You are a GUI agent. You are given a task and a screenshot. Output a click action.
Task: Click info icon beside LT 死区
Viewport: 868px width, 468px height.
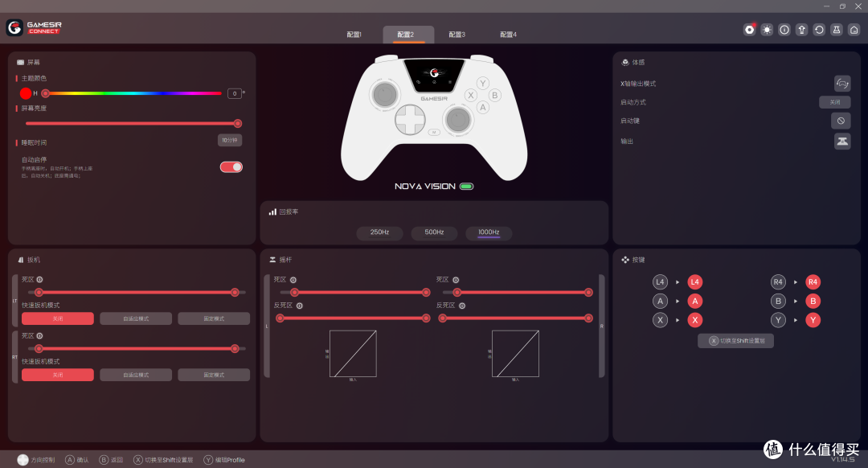click(40, 280)
